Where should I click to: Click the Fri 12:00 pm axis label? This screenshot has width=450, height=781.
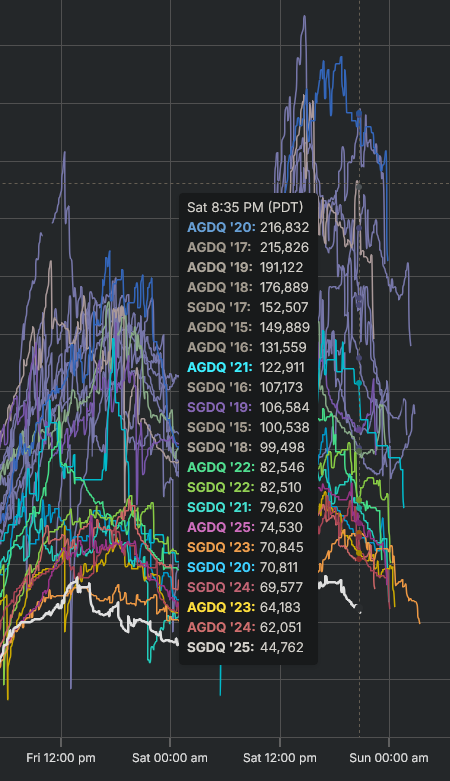click(61, 758)
